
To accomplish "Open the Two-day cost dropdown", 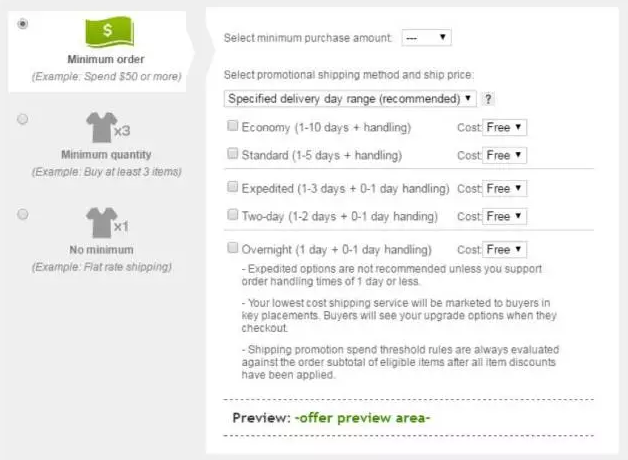I will 505,216.
